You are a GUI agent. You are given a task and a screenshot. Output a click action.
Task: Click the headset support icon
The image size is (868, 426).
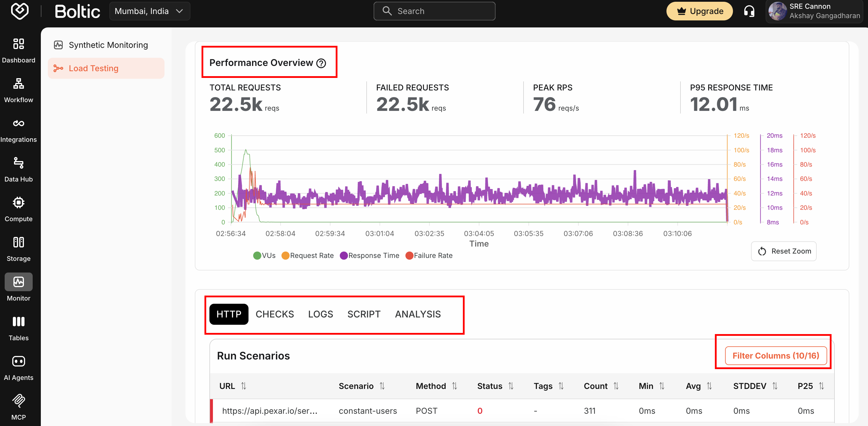(x=749, y=11)
